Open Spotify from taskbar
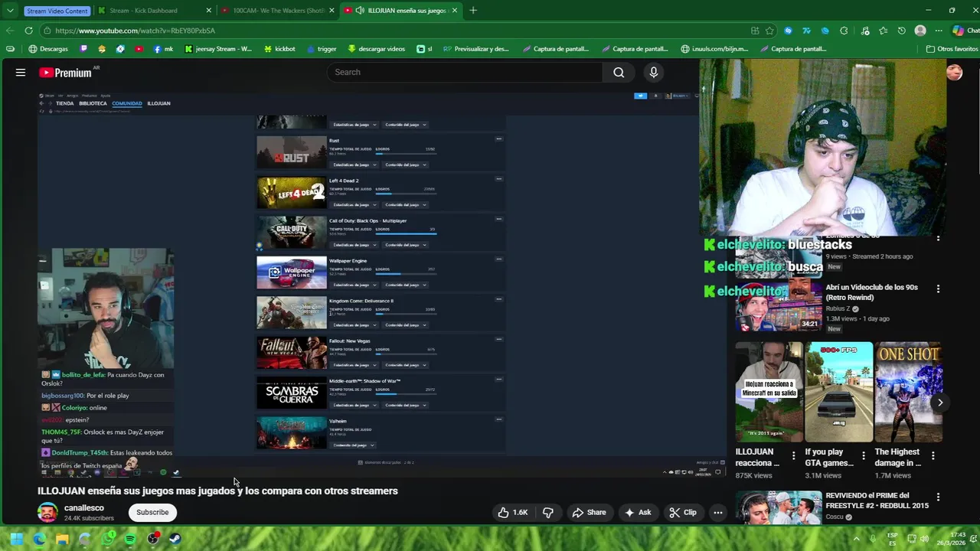Image resolution: width=980 pixels, height=551 pixels. coord(130,539)
